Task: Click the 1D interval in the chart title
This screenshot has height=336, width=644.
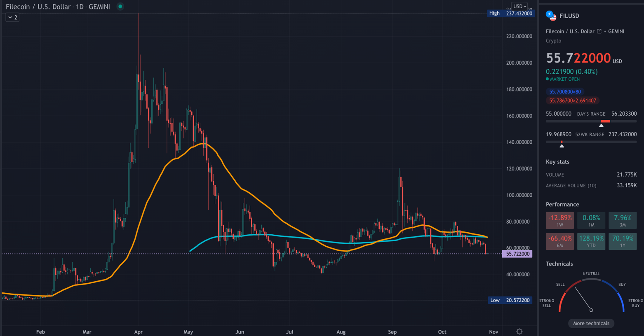Action: pyautogui.click(x=80, y=7)
